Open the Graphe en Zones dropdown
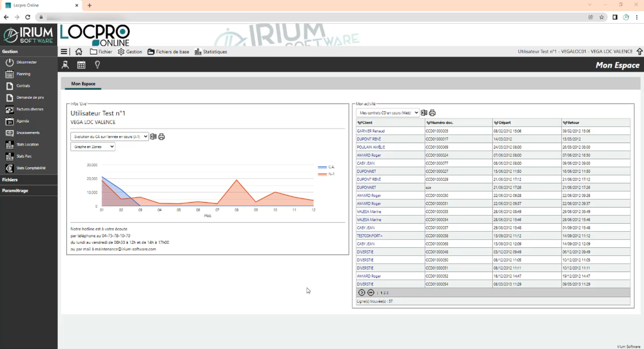Image resolution: width=644 pixels, height=349 pixels. pyautogui.click(x=93, y=147)
